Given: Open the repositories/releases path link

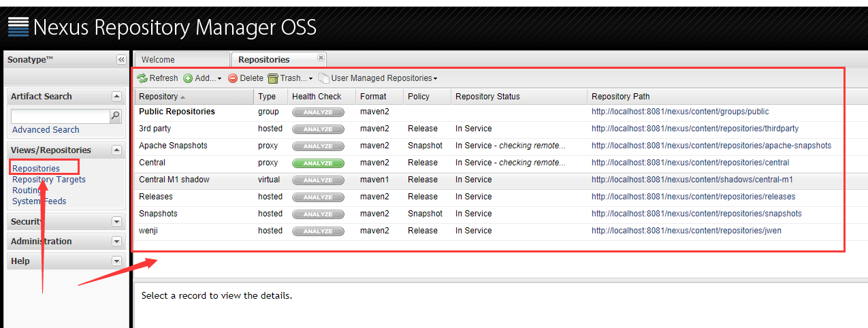Looking at the screenshot, I should [693, 197].
